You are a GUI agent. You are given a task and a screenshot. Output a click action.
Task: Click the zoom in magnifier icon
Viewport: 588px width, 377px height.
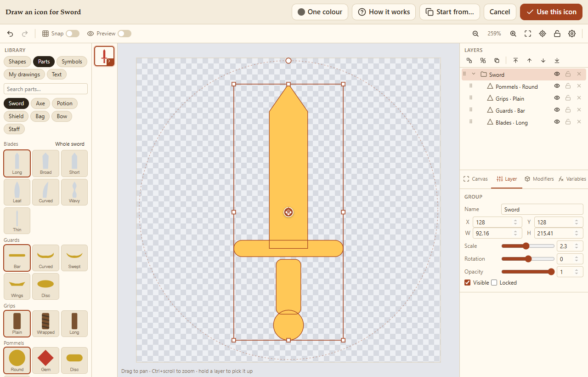[x=513, y=34]
